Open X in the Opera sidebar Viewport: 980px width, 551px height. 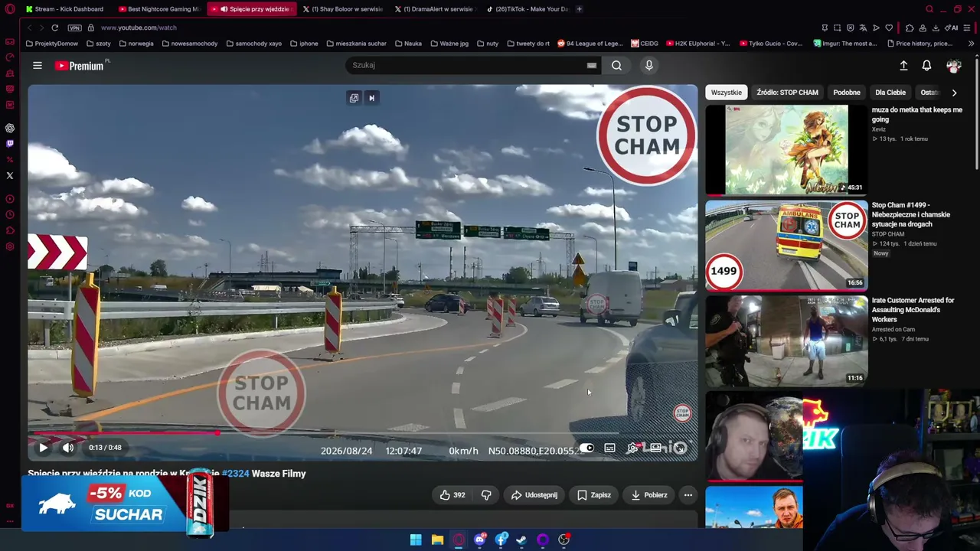[10, 175]
